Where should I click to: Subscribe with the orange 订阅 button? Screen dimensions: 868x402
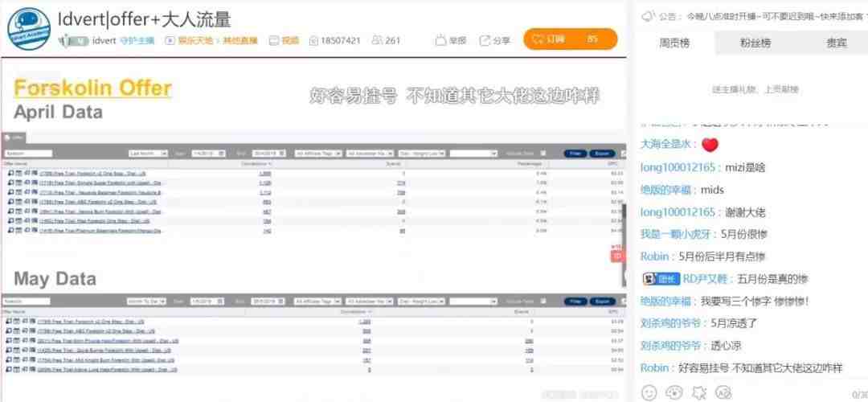pyautogui.click(x=570, y=39)
